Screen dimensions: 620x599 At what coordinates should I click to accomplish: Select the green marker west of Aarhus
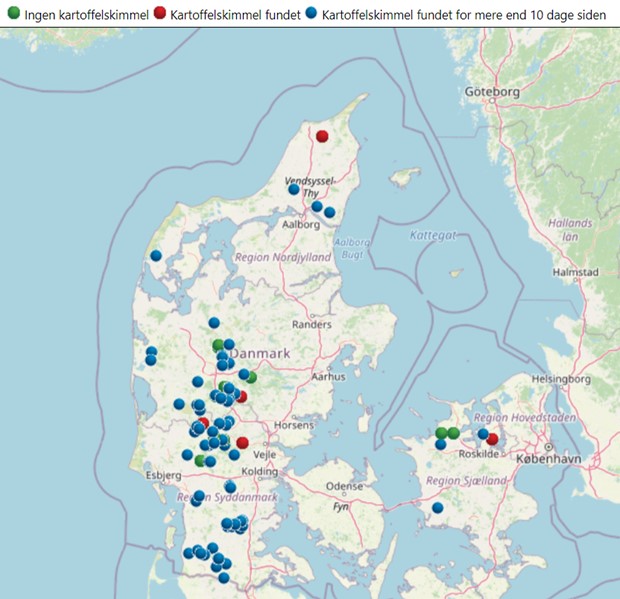[251, 377]
